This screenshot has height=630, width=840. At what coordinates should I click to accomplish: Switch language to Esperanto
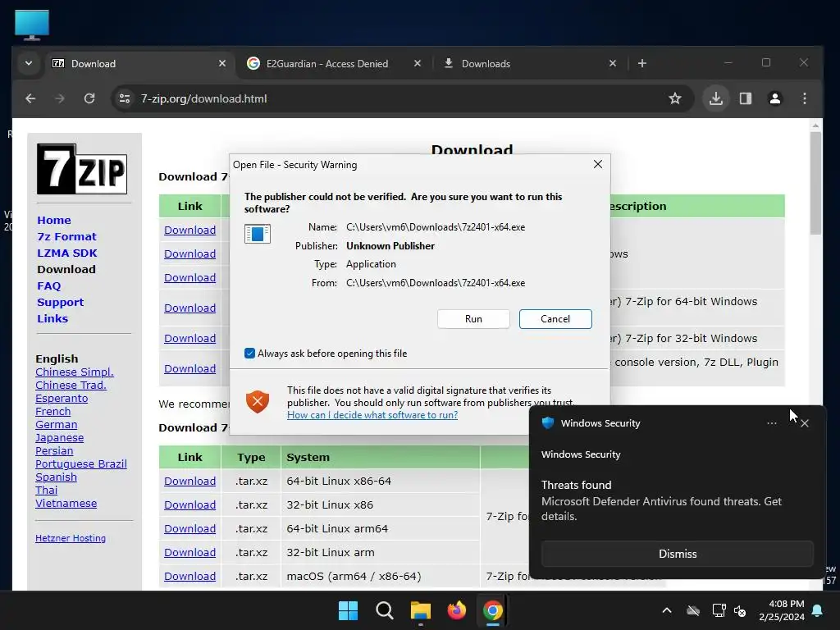[62, 398]
